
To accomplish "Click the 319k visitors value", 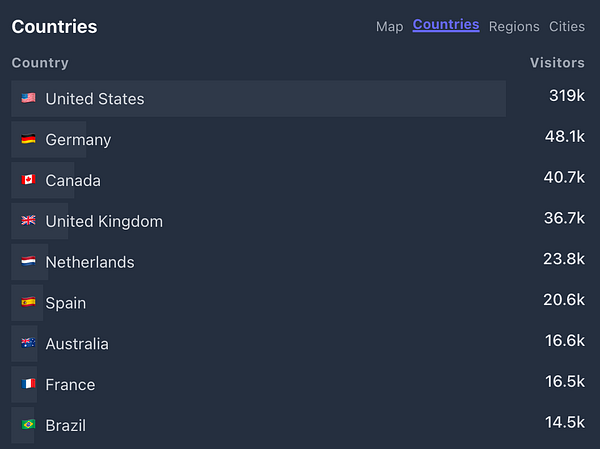I will (567, 96).
